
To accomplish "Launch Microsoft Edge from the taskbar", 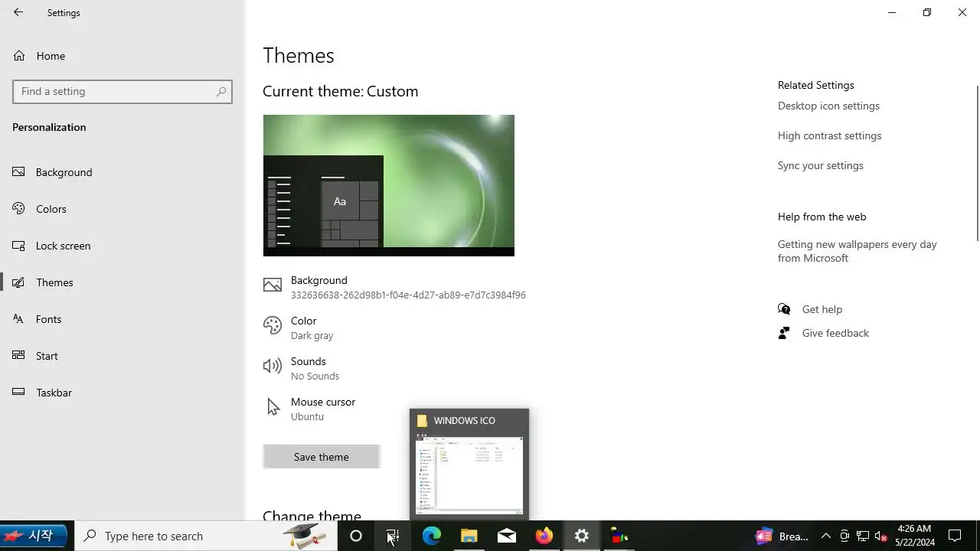I will pos(431,536).
